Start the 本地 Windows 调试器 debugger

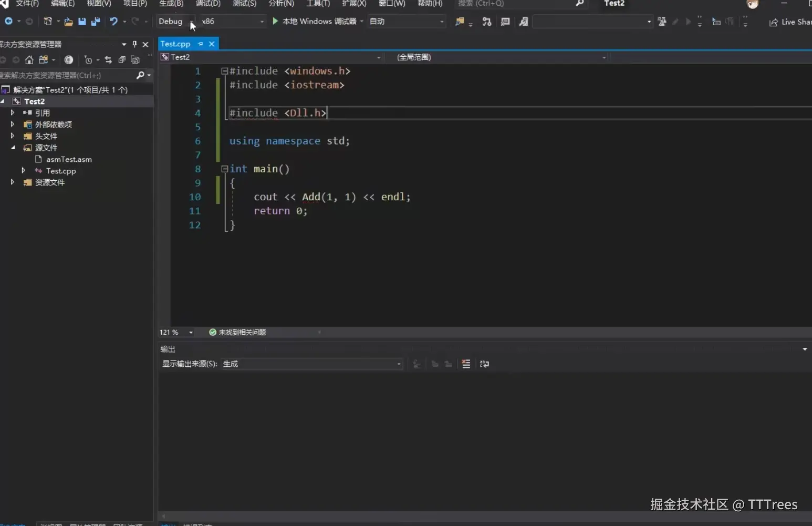click(314, 22)
